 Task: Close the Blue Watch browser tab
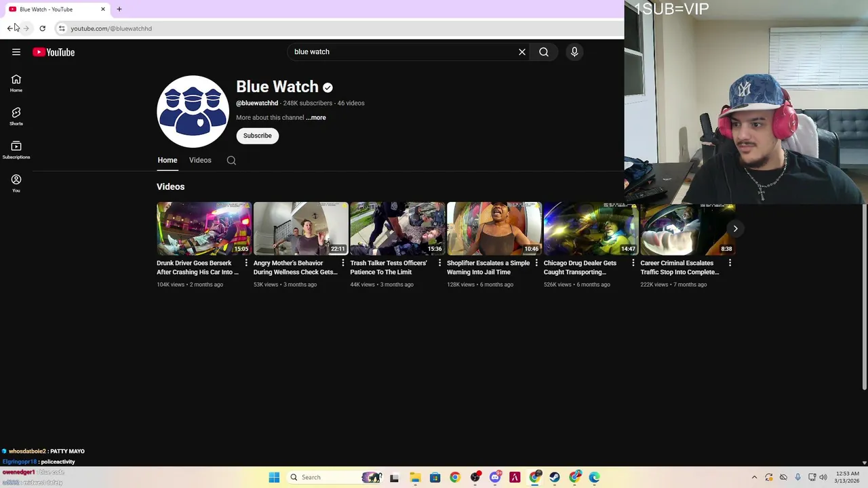[103, 9]
